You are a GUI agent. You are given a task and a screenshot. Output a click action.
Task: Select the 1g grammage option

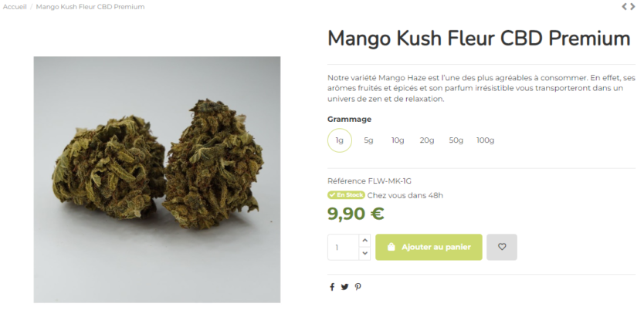[339, 140]
